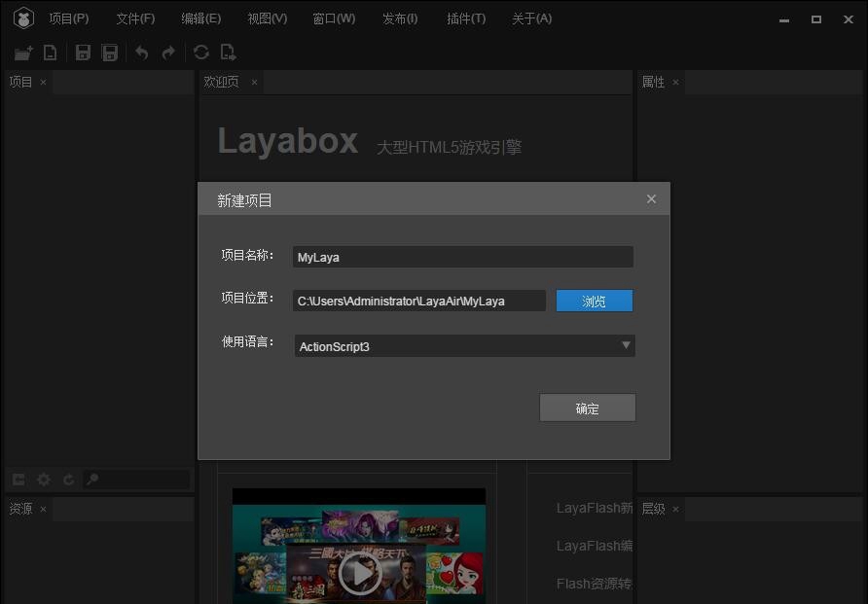Click the 项目名称 field containing MyLaya
This screenshot has height=604, width=868.
[x=463, y=257]
